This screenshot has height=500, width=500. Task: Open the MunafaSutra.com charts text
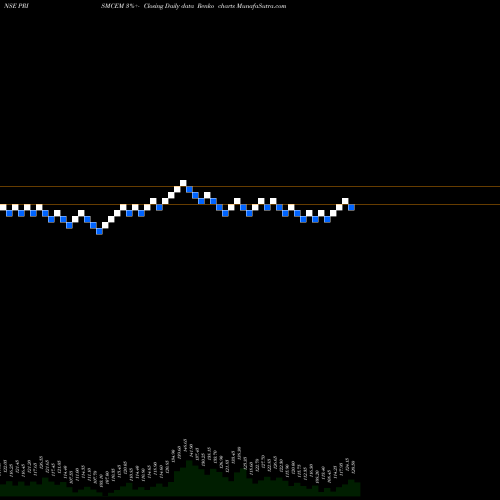[x=252, y=6]
